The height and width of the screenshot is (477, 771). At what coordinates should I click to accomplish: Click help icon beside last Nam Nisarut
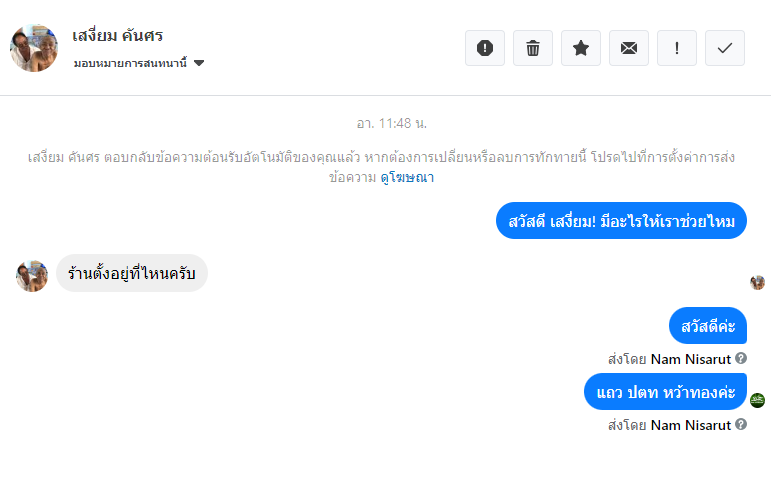tap(741, 425)
